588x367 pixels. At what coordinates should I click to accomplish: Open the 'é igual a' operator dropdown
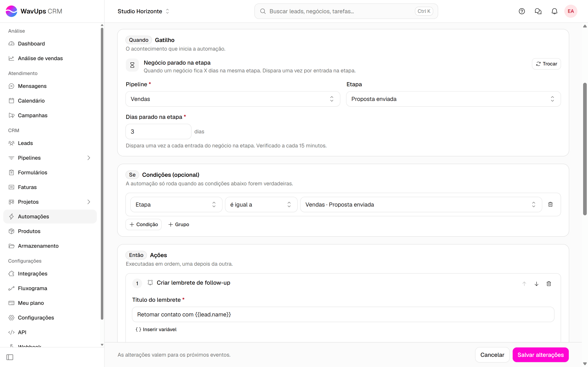point(261,204)
